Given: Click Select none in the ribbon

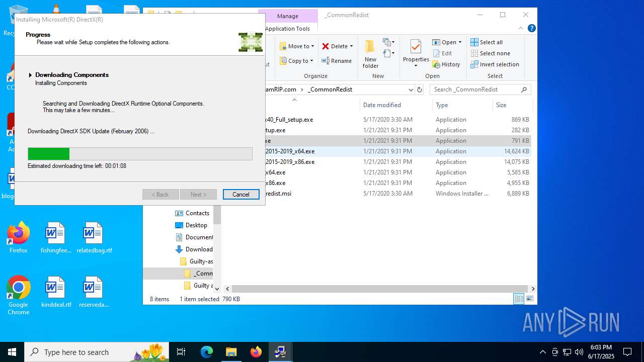Looking at the screenshot, I should (x=490, y=53).
